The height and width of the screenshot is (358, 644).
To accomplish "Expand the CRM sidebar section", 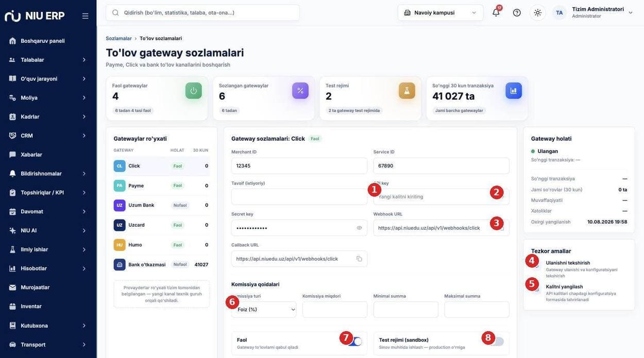I will 48,135.
